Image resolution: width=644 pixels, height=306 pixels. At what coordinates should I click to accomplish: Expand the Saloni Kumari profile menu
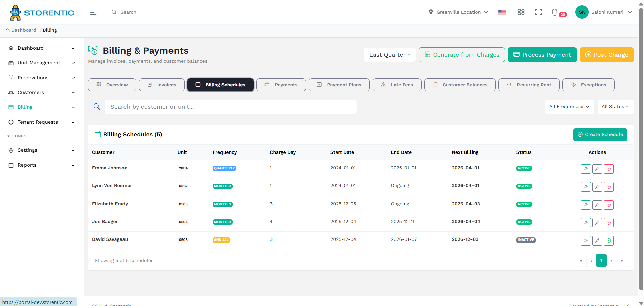pos(607,12)
